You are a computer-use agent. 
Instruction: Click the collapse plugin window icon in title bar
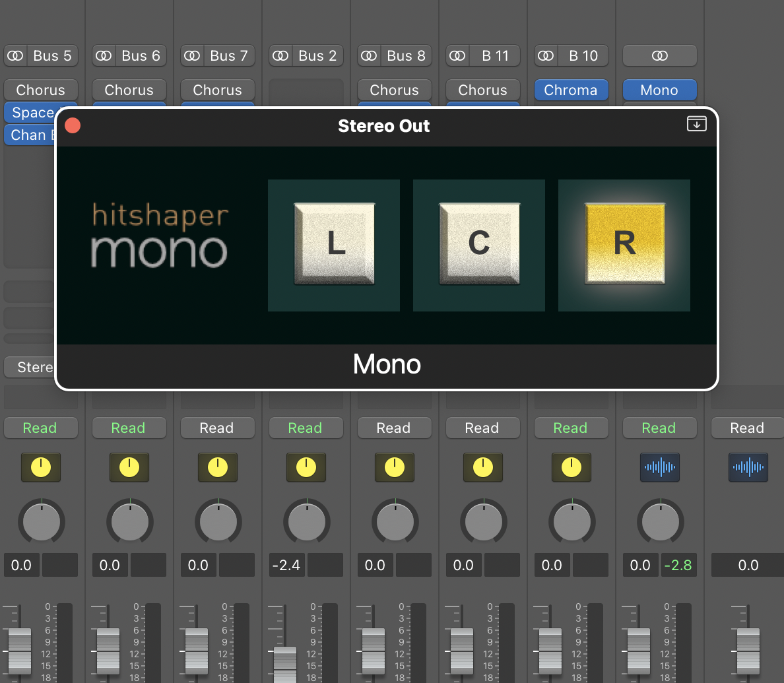696,124
